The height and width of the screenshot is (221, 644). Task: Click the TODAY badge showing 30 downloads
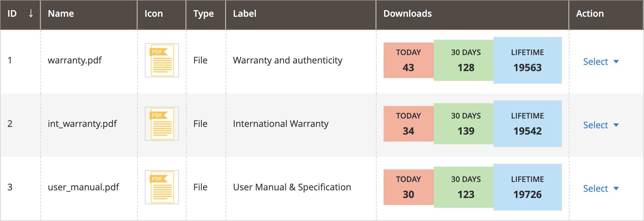coord(408,187)
